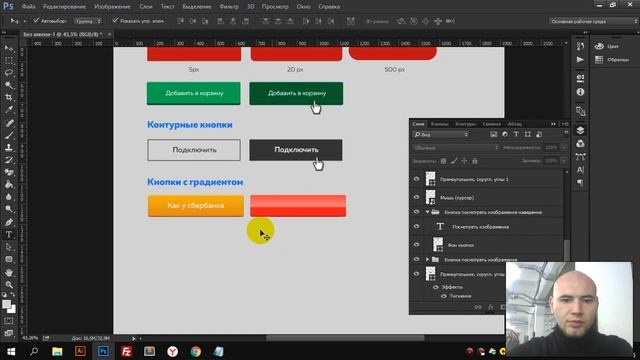
Task: Toggle Quick Mask mode icon
Action: click(x=9, y=321)
